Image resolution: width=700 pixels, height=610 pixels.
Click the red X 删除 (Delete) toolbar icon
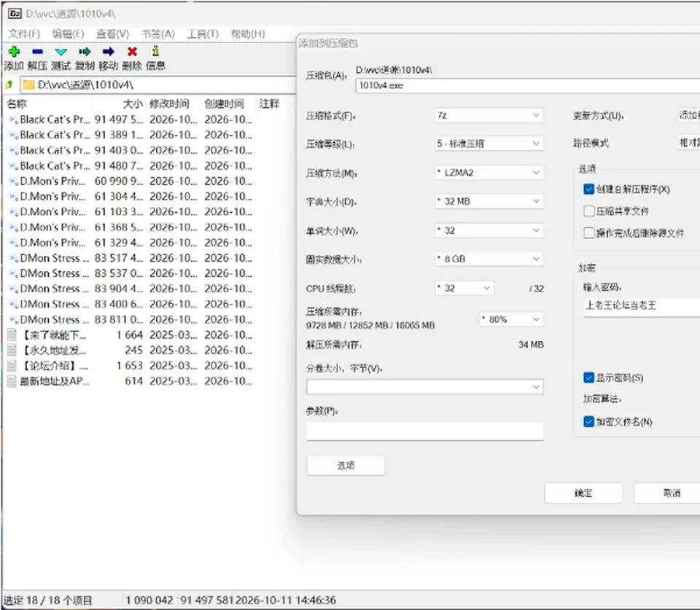[132, 52]
